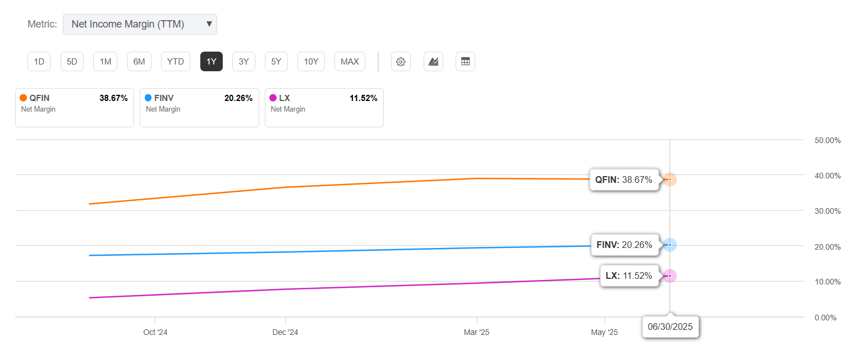868x354 pixels.
Task: Switch to area chart view icon
Action: pyautogui.click(x=433, y=62)
